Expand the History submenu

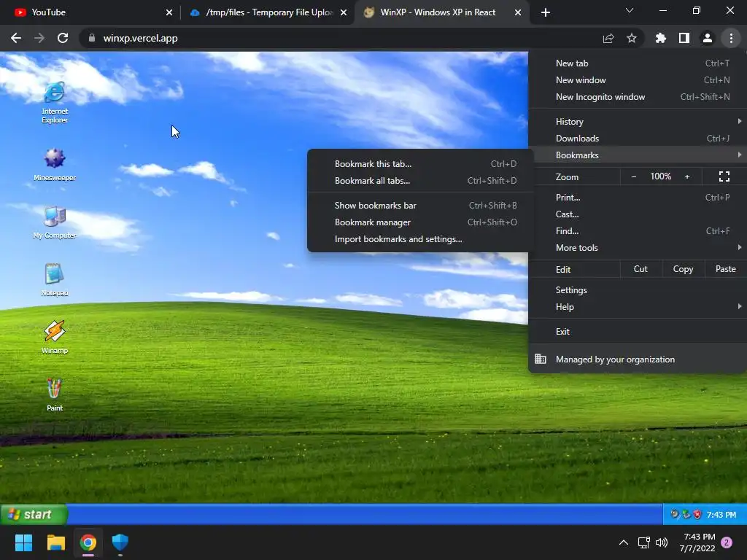(x=638, y=122)
